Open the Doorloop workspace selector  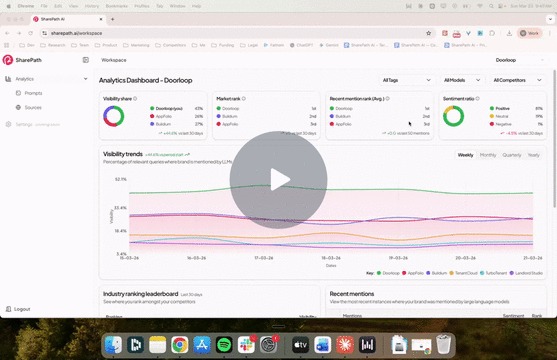pyautogui.click(x=519, y=60)
